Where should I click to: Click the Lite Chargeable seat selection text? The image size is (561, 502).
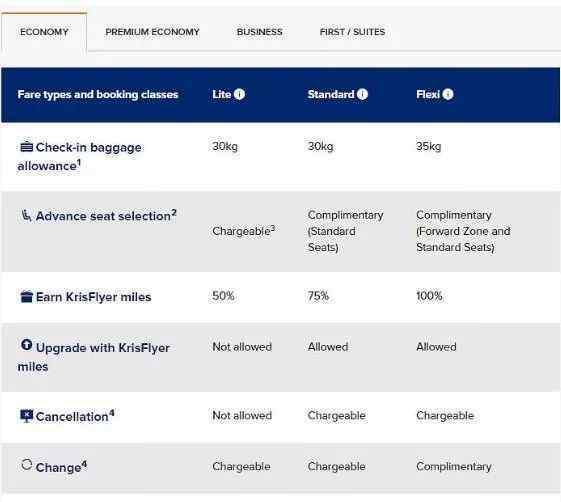(x=244, y=231)
